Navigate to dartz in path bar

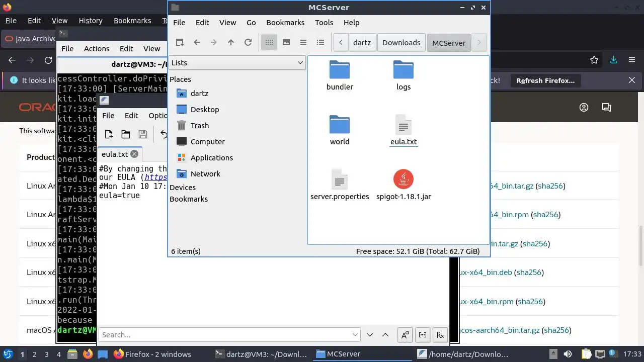coord(362,42)
